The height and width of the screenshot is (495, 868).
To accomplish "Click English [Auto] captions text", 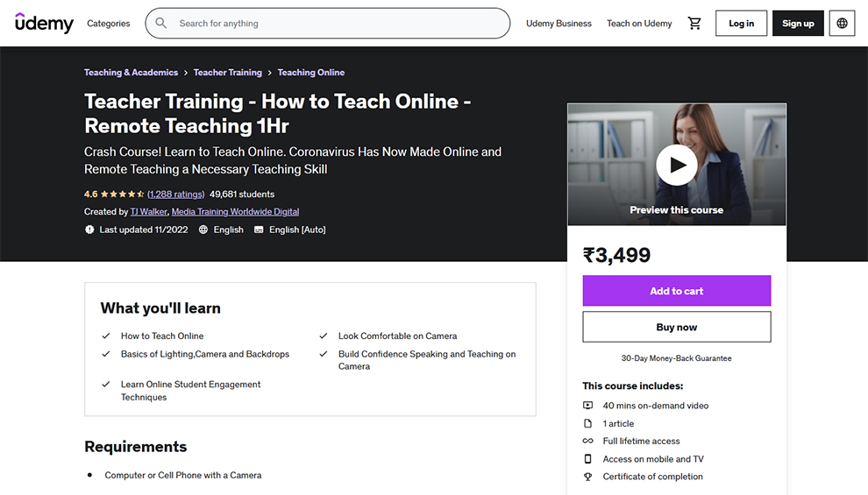I will 297,230.
